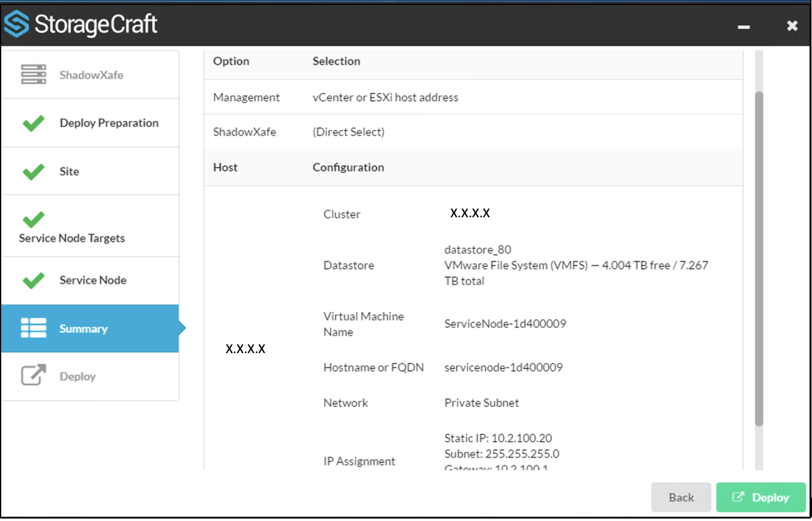Click the Private Subnet value
Viewport: 812px width, 521px height.
pyautogui.click(x=481, y=402)
